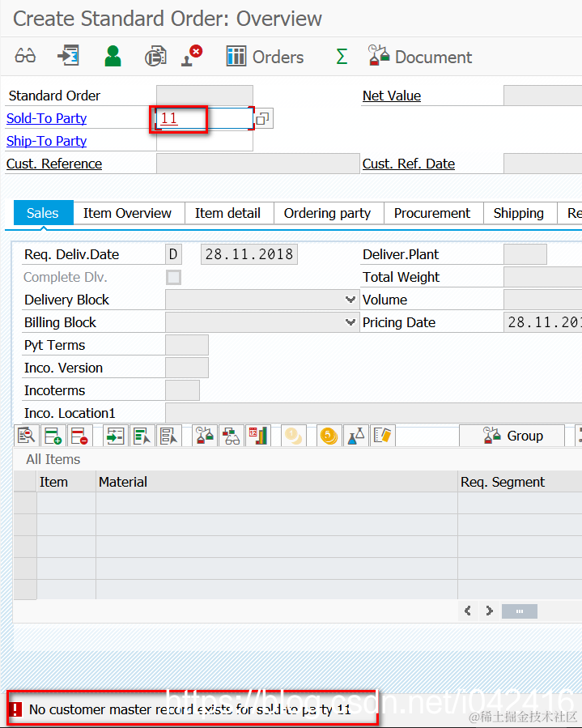
Task: Click the Incoterms input field
Action: (x=182, y=391)
